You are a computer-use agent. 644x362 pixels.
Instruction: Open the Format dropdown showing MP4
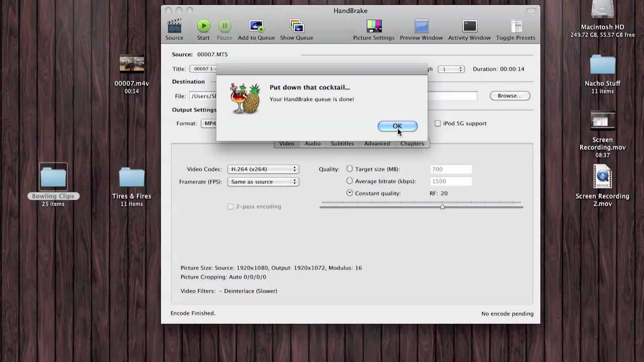click(210, 123)
